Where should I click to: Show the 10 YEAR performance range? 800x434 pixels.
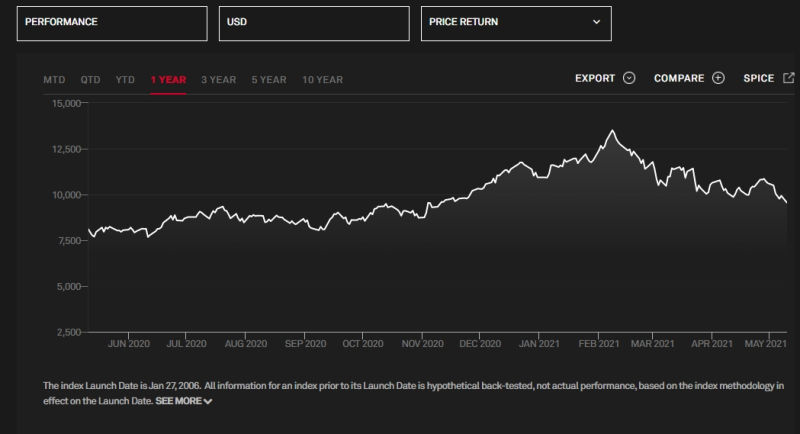pyautogui.click(x=322, y=80)
